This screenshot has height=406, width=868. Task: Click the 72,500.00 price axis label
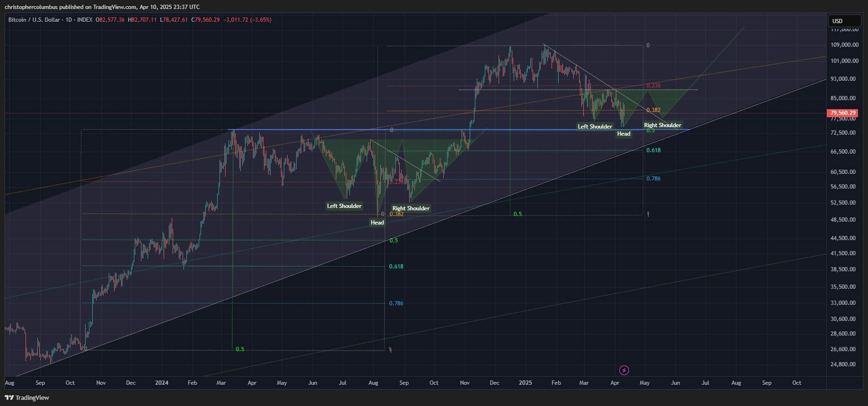tap(843, 133)
